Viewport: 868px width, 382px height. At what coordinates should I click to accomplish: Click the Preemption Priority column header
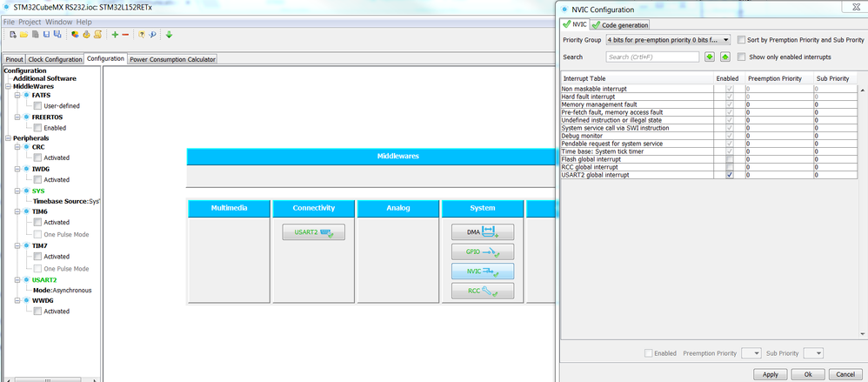778,78
